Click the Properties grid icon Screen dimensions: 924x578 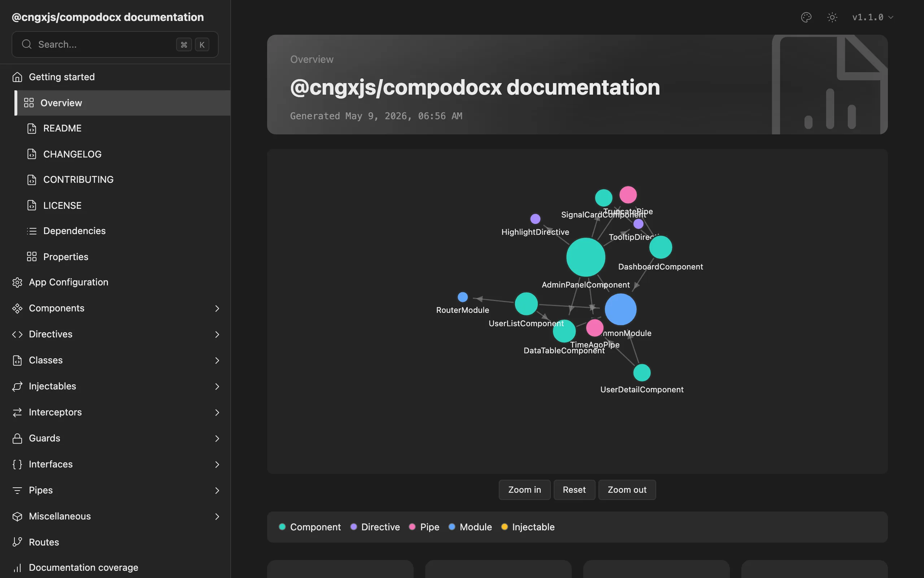(x=32, y=256)
